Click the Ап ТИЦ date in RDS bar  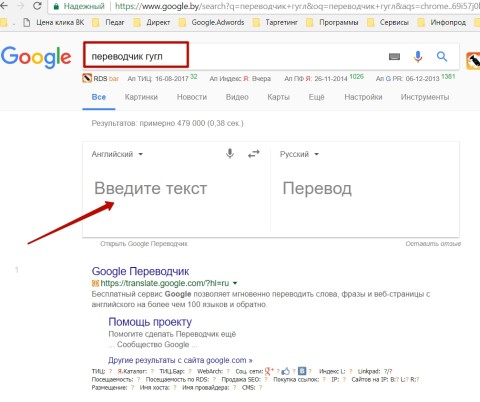pyautogui.click(x=162, y=79)
